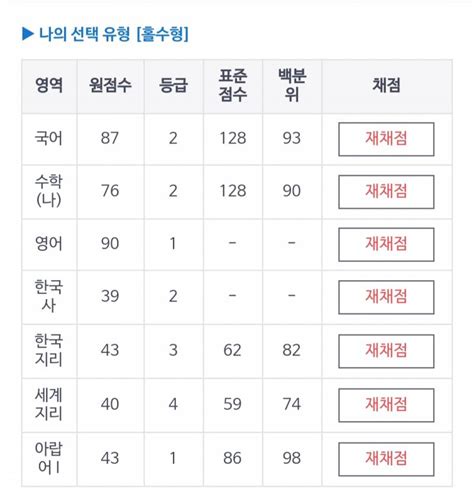Viewport: 474px width, 501px height.
Task: Click the 표준점수 column header
Action: pos(233,85)
